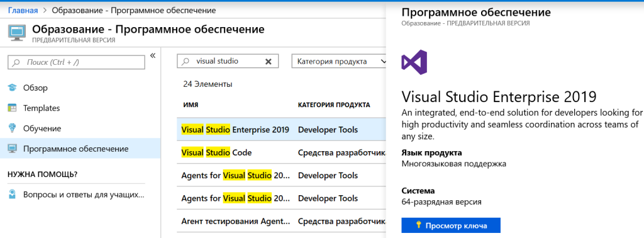Select the Visual Studio Enterprise 2019 row
The width and height of the screenshot is (644, 238).
[281, 130]
